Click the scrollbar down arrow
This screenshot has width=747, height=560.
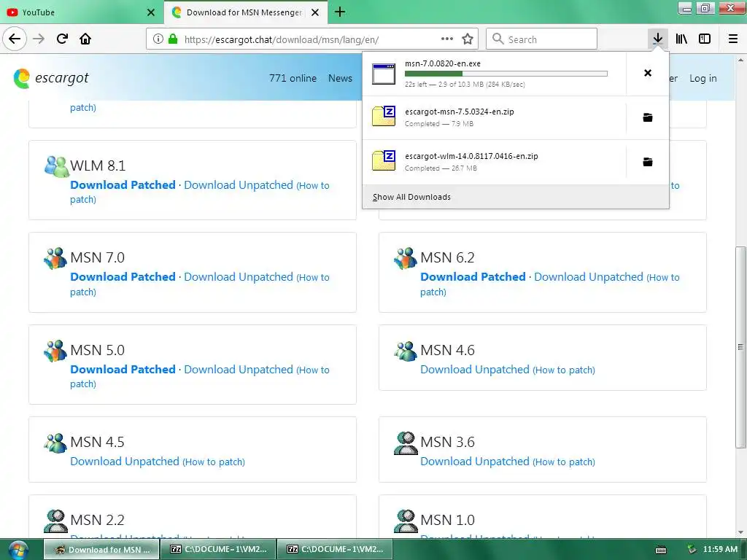coord(740,532)
